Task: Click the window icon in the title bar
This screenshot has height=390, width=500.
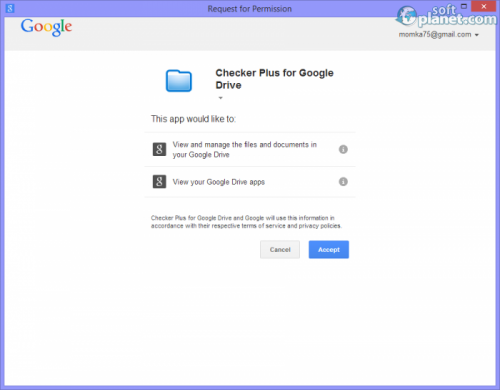Action: tap(10, 8)
